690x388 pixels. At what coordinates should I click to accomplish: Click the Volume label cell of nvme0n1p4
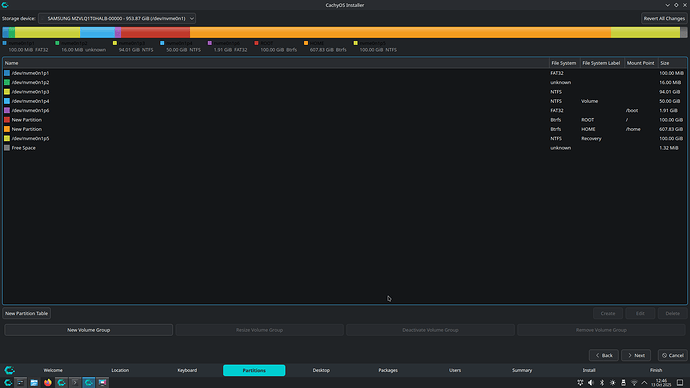click(x=590, y=101)
